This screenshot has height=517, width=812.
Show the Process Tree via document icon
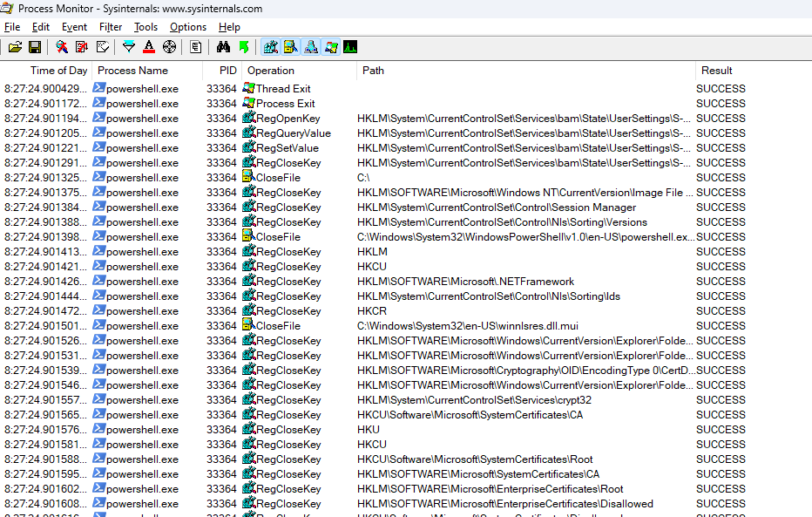(x=195, y=47)
